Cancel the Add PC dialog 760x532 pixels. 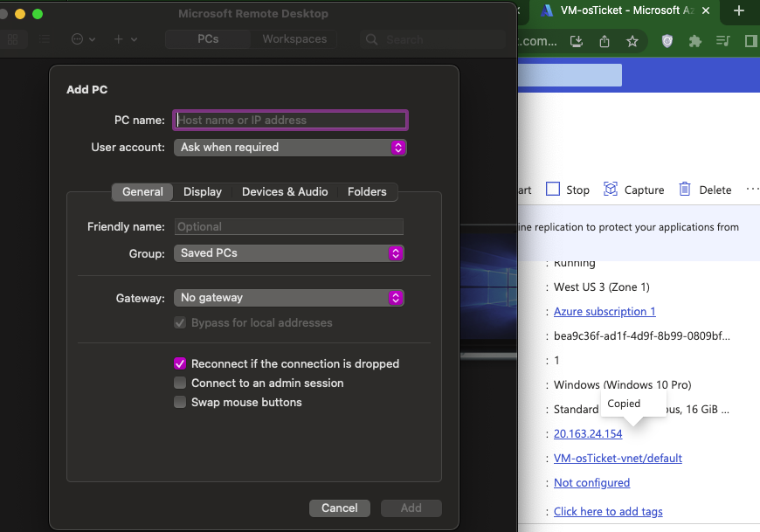(339, 508)
